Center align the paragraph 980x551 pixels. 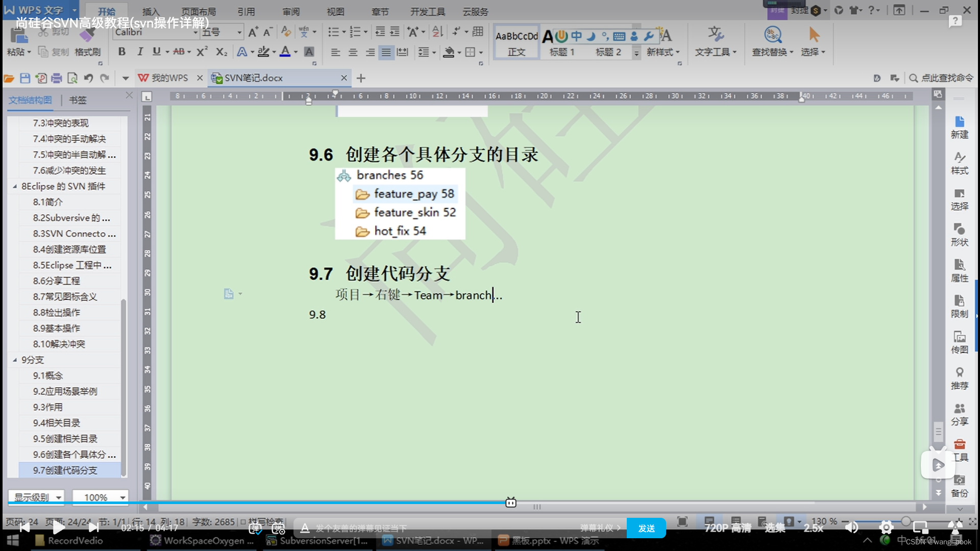(353, 52)
